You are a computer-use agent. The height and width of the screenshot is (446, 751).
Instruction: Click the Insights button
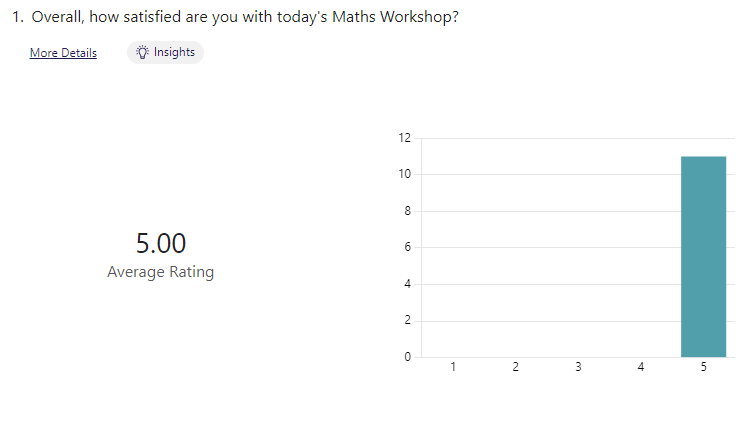point(165,52)
